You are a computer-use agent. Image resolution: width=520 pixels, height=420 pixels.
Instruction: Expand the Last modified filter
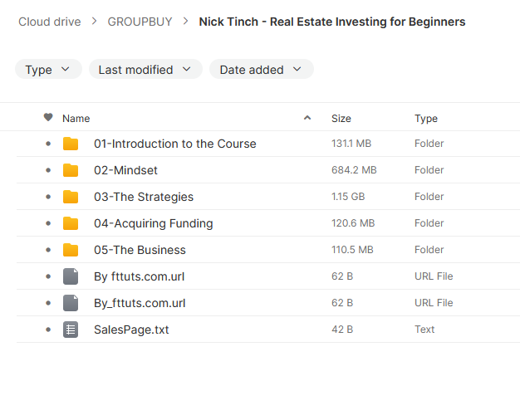point(145,69)
